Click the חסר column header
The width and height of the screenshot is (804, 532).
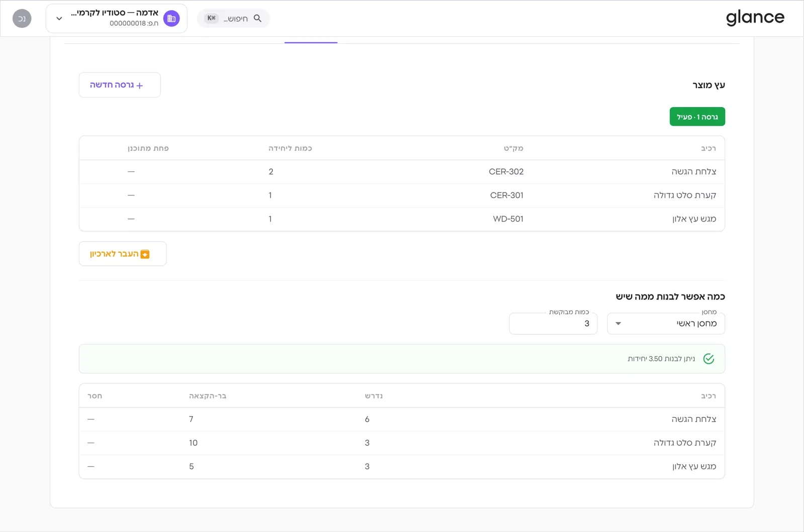coord(95,396)
